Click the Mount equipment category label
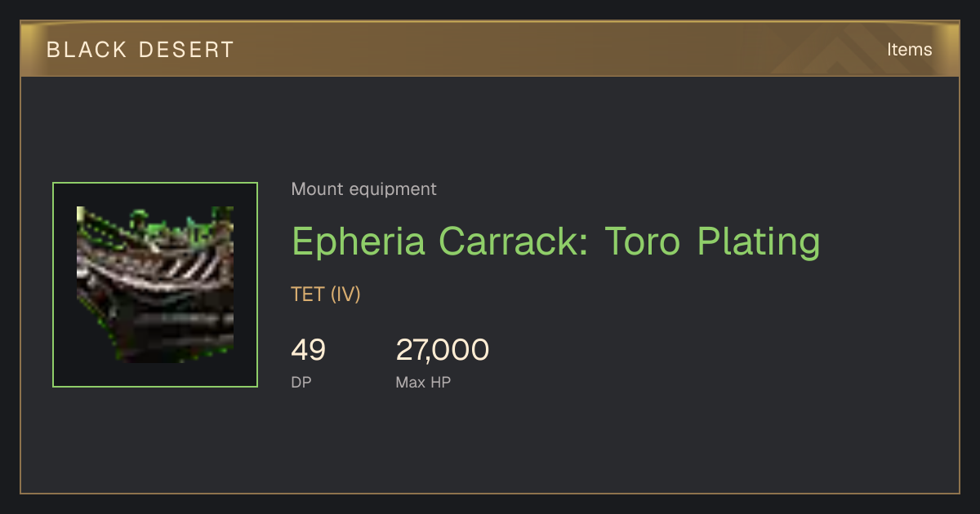 tap(363, 189)
